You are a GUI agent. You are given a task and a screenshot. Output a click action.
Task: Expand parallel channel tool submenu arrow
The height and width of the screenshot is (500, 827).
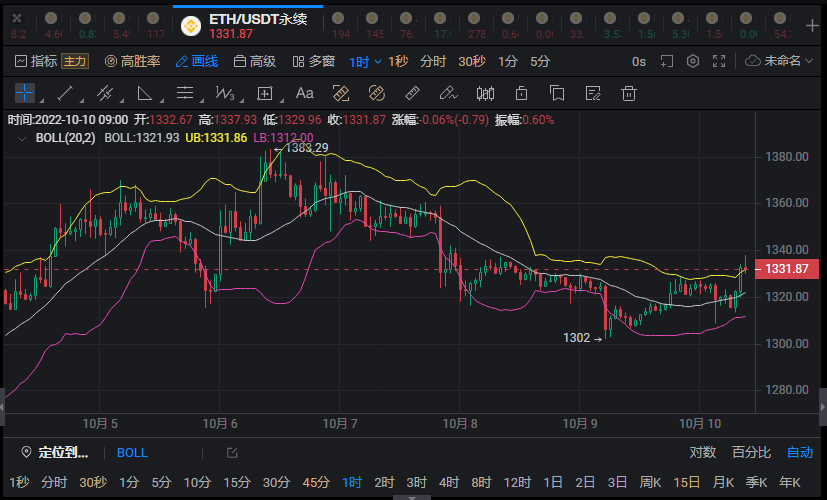coord(122,100)
